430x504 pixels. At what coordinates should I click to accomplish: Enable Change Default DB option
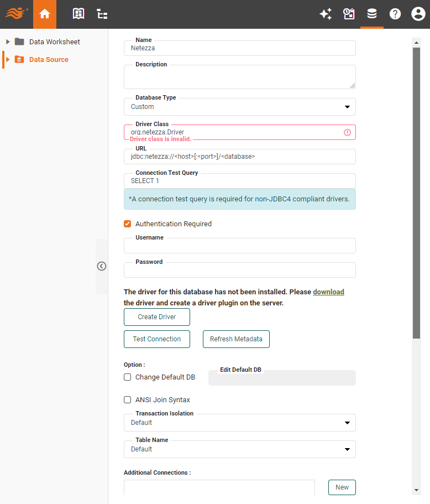pos(127,377)
